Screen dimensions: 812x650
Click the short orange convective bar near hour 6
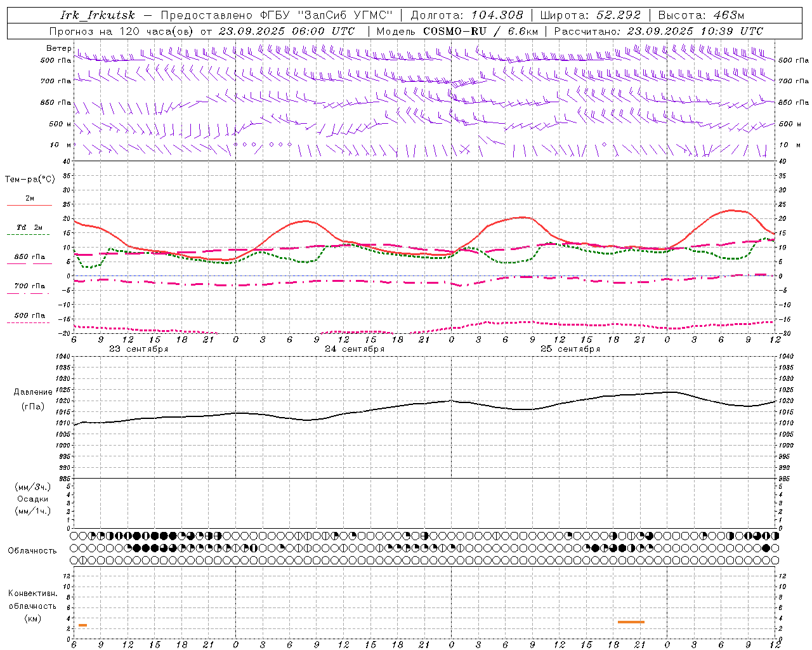click(x=82, y=625)
